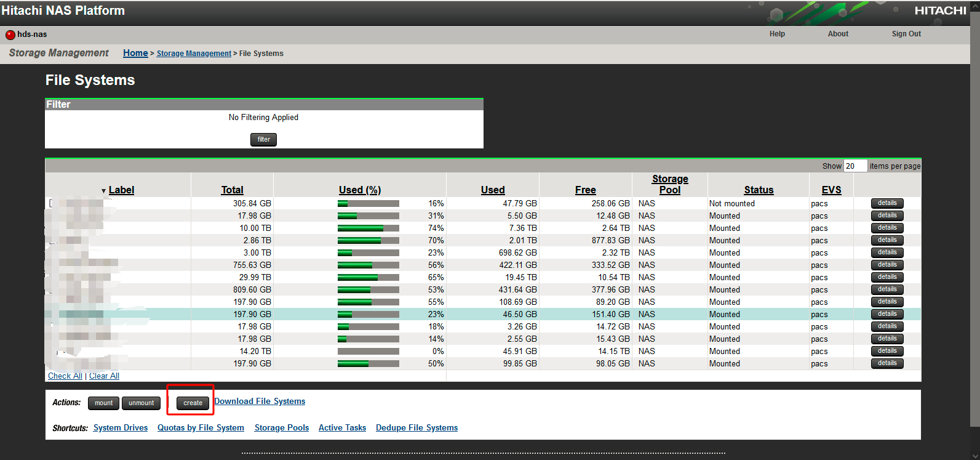The width and height of the screenshot is (980, 460).
Task: Click the '7.36 TB' used value
Action: 523,228
